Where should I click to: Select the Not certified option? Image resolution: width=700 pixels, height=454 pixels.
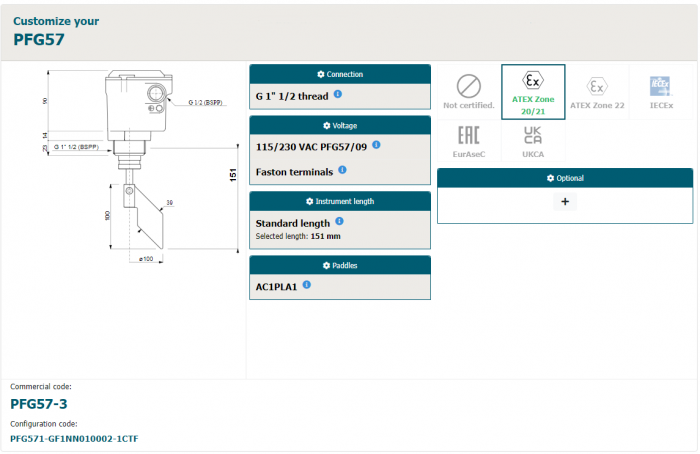pos(468,92)
